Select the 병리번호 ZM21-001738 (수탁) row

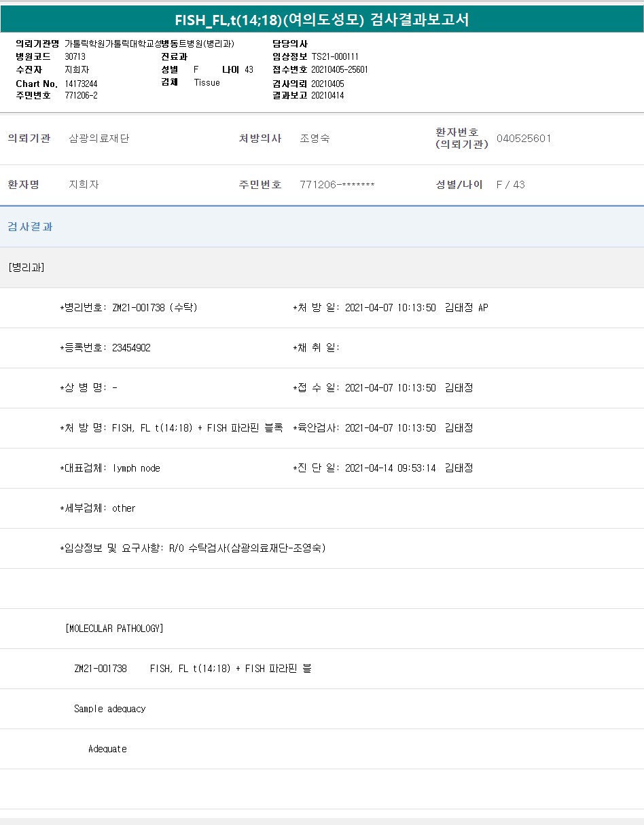click(129, 308)
